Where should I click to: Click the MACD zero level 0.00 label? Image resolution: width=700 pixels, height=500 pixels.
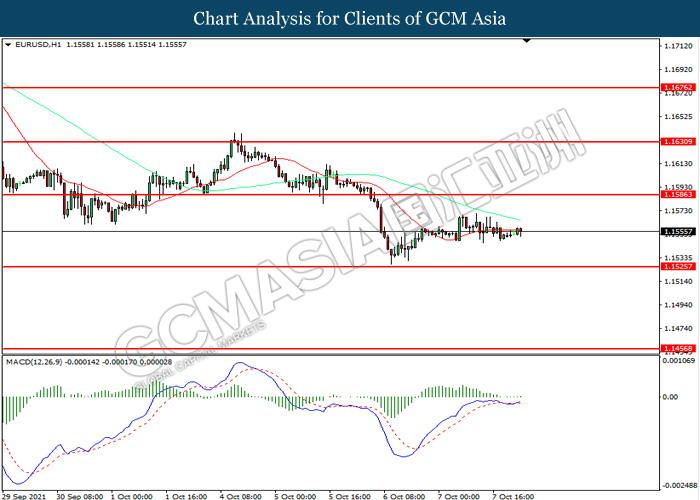click(671, 397)
